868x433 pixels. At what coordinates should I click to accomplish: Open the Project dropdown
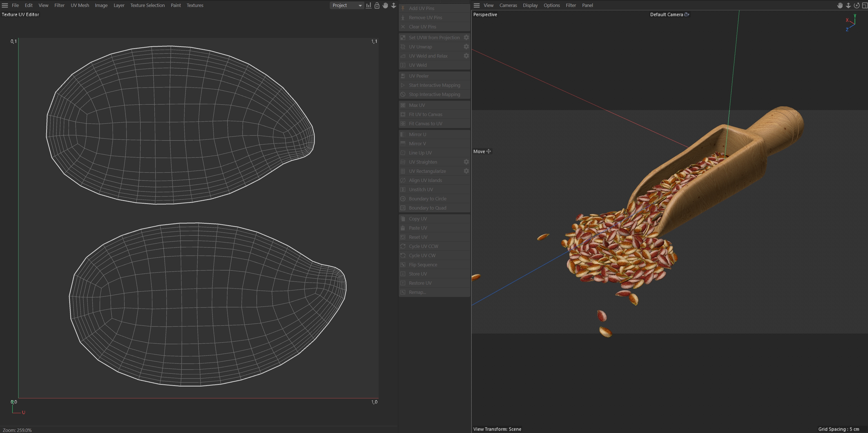click(346, 5)
